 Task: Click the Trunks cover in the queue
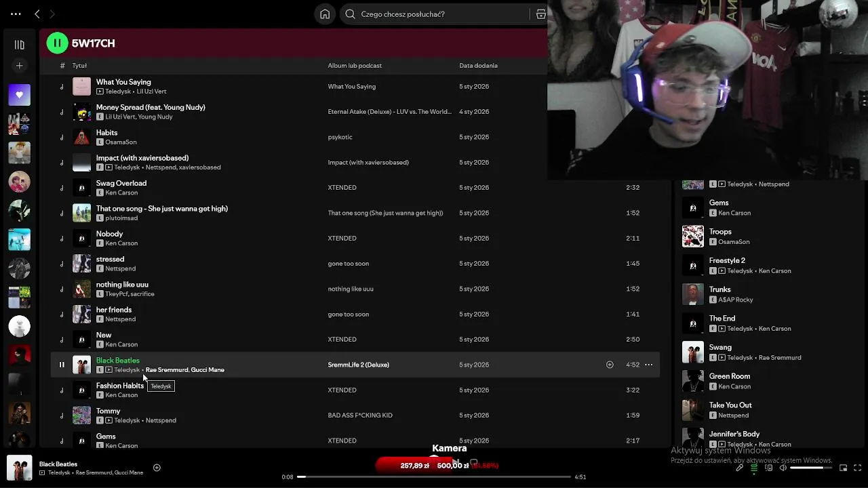click(693, 294)
